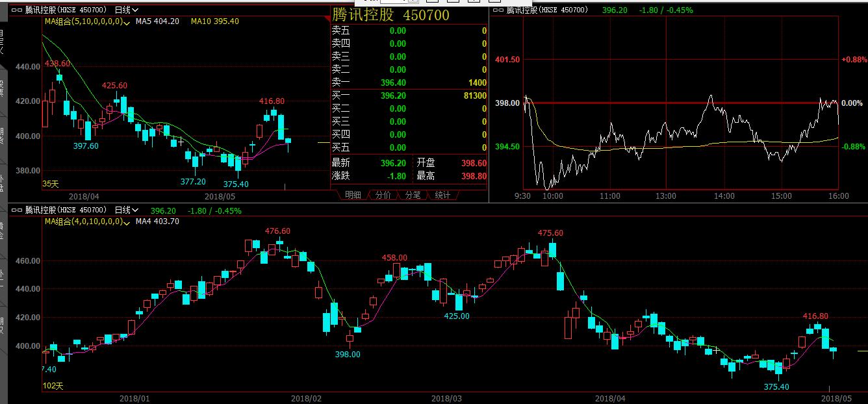Click the 475.60 peak label in bottom chart
The width and height of the screenshot is (868, 404).
pyautogui.click(x=550, y=233)
